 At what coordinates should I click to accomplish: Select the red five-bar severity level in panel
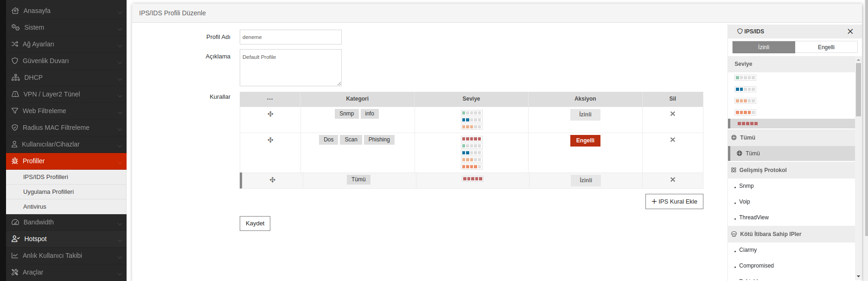click(x=747, y=124)
